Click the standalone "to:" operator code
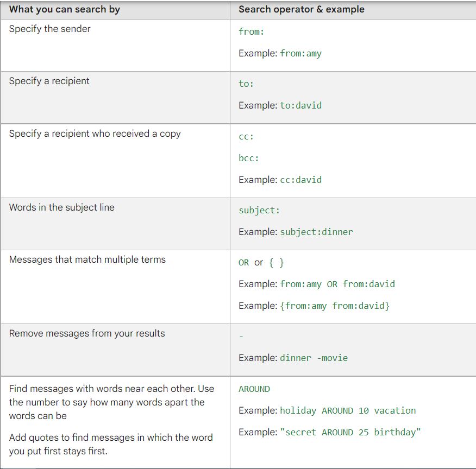Screen dimensions: 476x469 click(246, 84)
